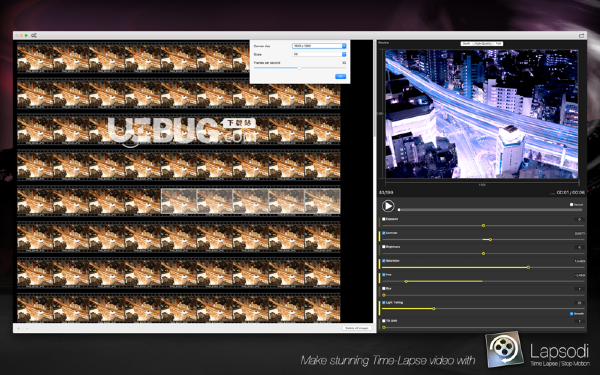
Task: Enable the Brightness checkbox
Action: click(383, 247)
